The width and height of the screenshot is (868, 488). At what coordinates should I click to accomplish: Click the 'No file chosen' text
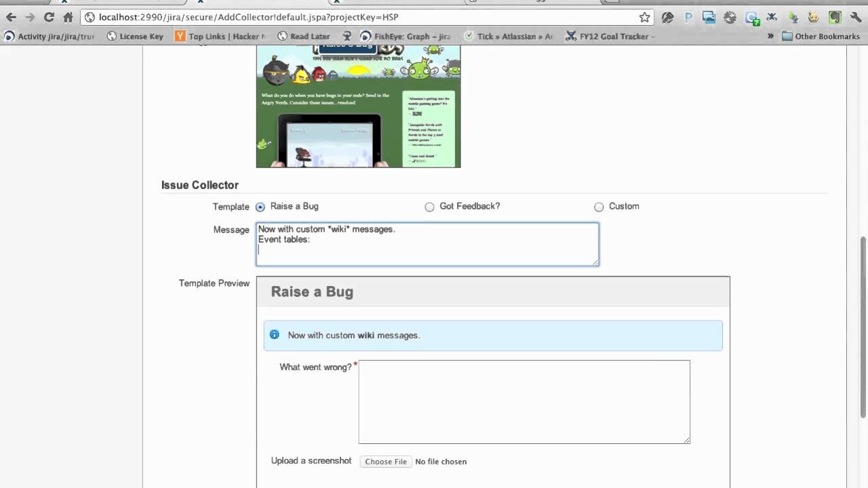[x=441, y=462]
